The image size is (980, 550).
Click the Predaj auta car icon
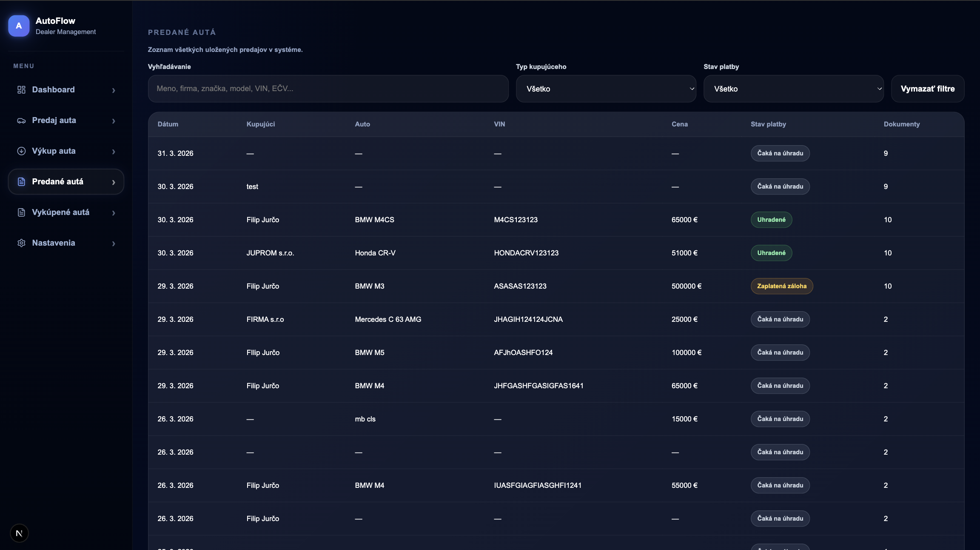click(21, 121)
